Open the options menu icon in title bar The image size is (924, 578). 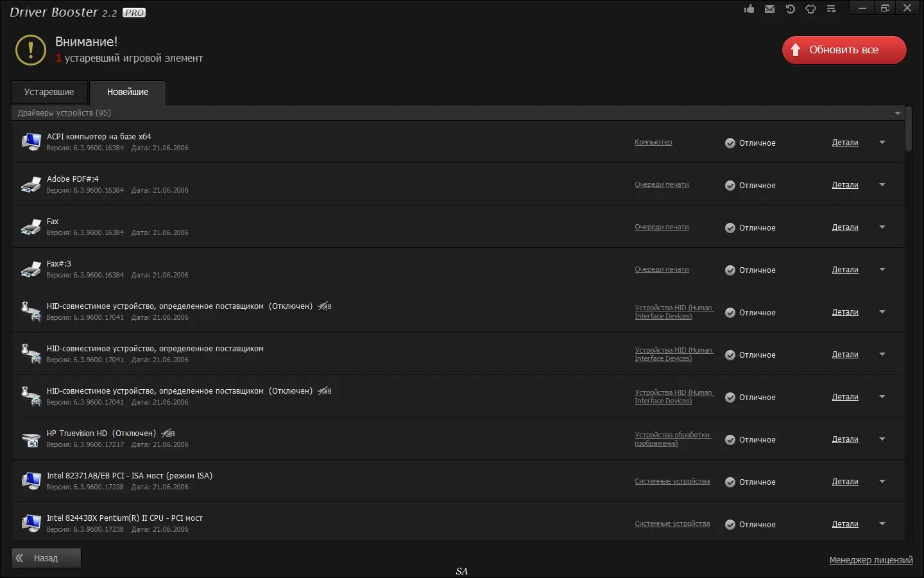tap(831, 9)
